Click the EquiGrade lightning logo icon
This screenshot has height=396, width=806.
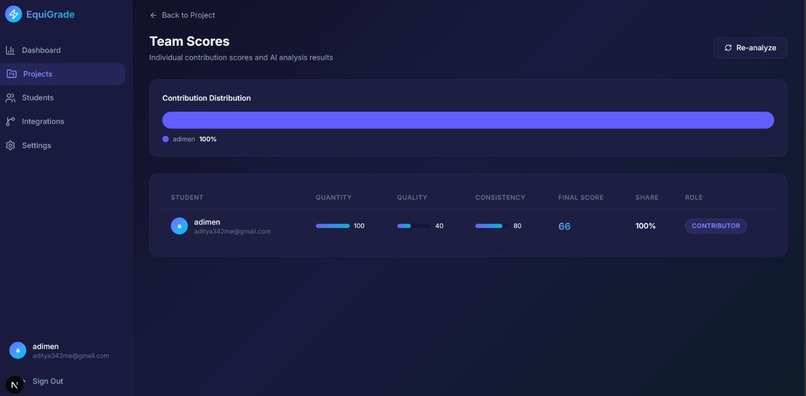click(x=13, y=14)
